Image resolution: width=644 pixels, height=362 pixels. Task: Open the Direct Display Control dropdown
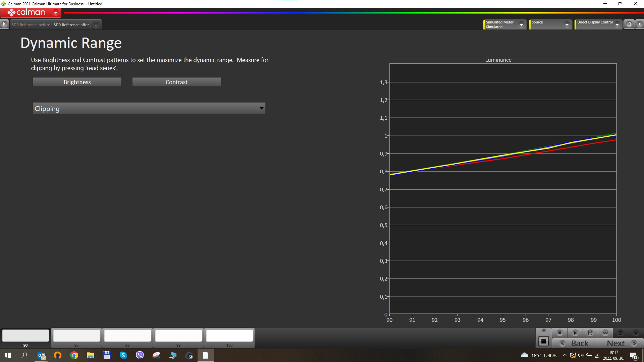(x=617, y=24)
